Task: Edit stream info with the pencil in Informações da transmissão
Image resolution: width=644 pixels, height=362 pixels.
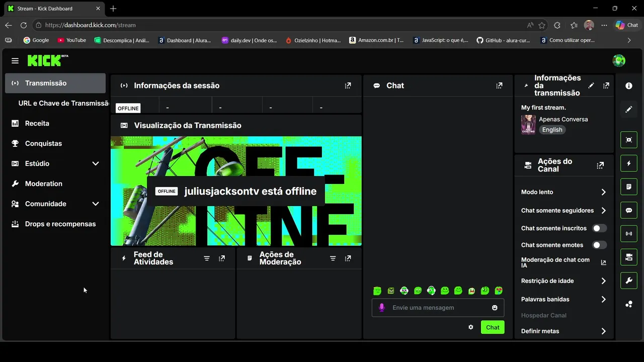Action: [x=591, y=85]
